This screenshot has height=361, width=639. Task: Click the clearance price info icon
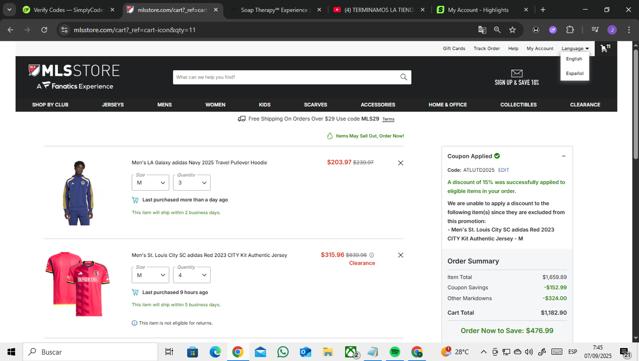[371, 255]
